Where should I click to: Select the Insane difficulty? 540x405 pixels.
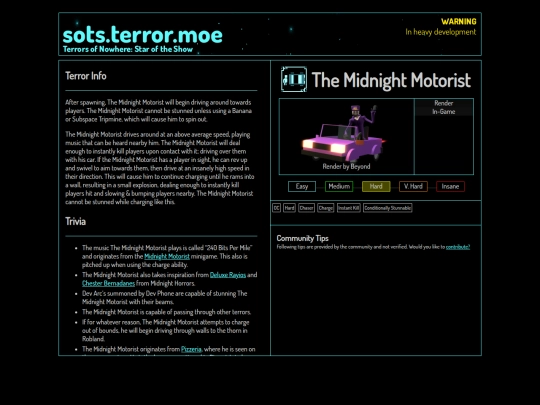[x=450, y=186]
